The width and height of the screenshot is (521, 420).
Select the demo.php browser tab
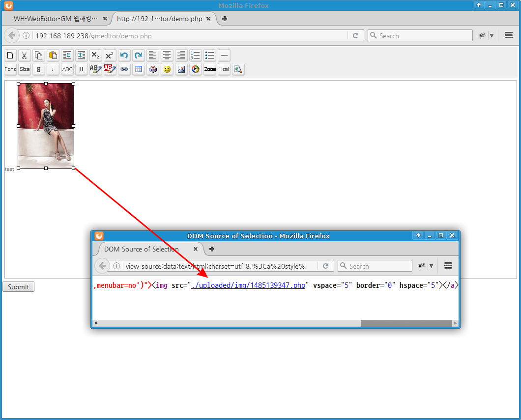click(x=159, y=19)
